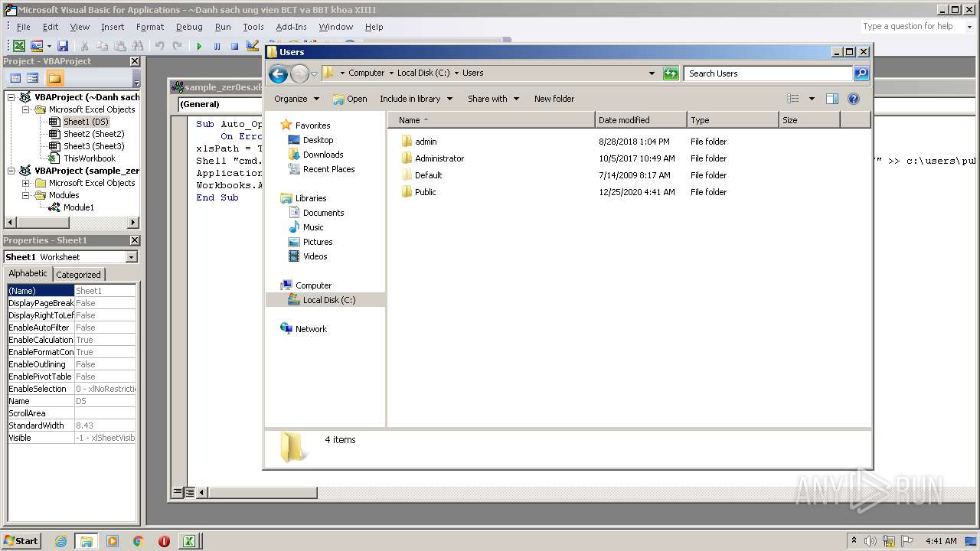Click the Find binoculars icon in VBA toolbar
Screen dimensions: 980x551
click(138, 46)
